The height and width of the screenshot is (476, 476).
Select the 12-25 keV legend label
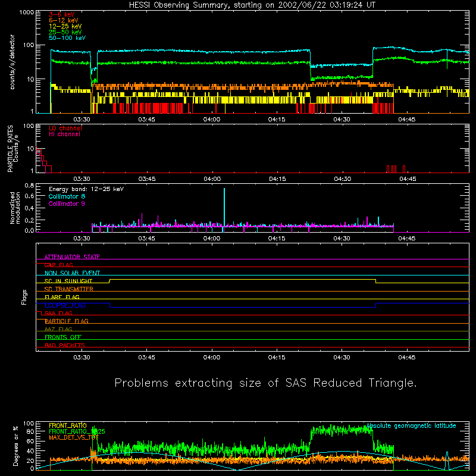tap(65, 26)
